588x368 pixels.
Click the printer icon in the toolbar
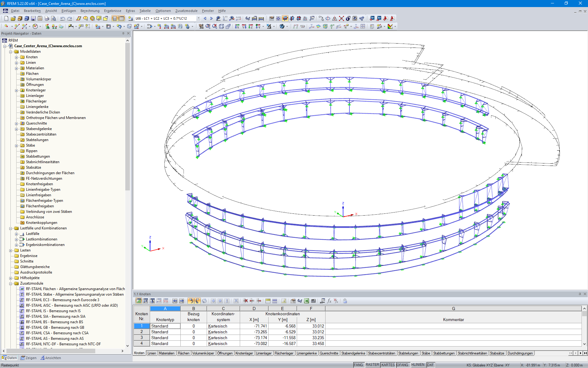[47, 18]
